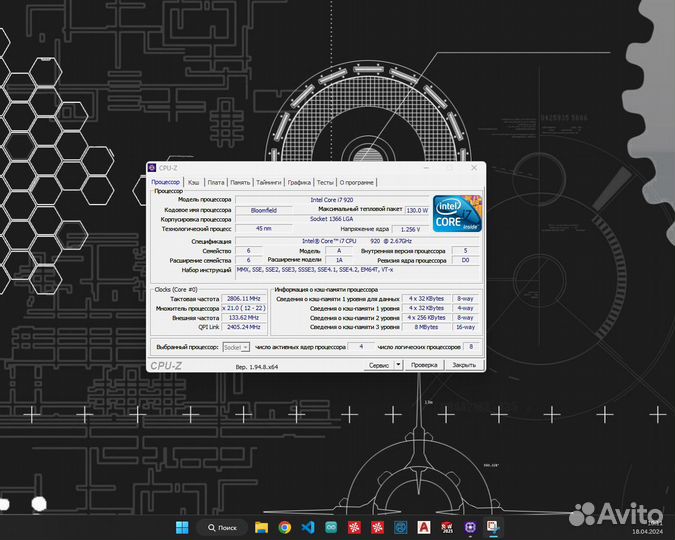Image resolution: width=675 pixels, height=540 pixels.
Task: Click the active cores count '4'
Action: click(361, 347)
